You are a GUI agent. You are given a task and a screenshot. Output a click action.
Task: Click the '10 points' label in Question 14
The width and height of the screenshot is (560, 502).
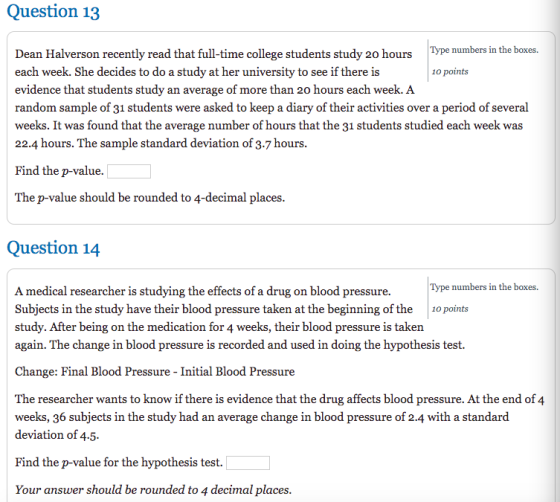[x=450, y=309]
